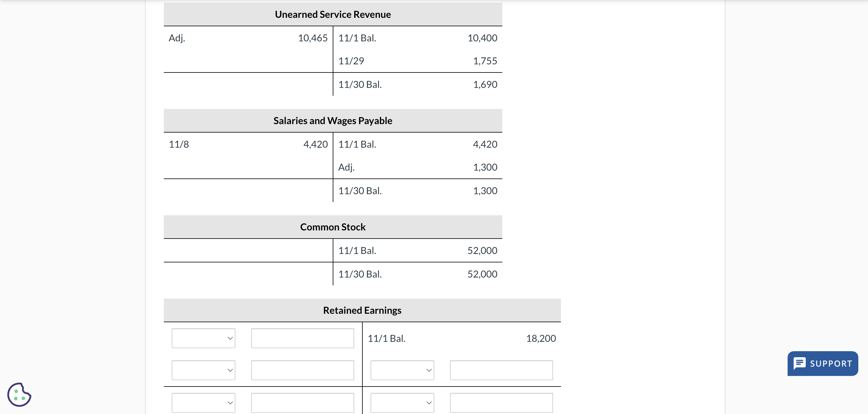Screen dimensions: 868x414
Task: Click the Unearned Service Revenue header
Action: pos(332,14)
